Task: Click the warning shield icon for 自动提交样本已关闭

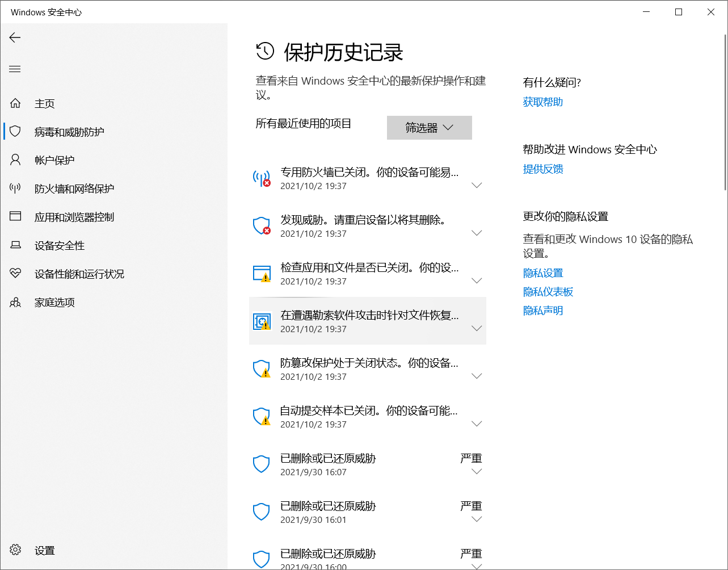Action: (262, 417)
